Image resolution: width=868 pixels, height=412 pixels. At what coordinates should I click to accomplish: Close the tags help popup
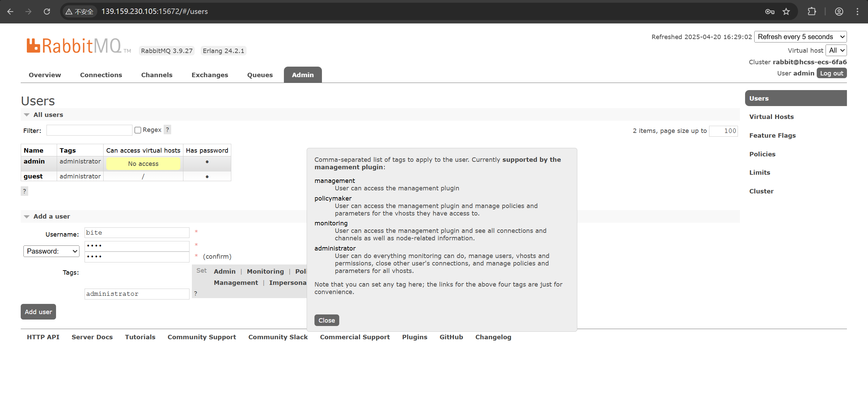pos(326,320)
